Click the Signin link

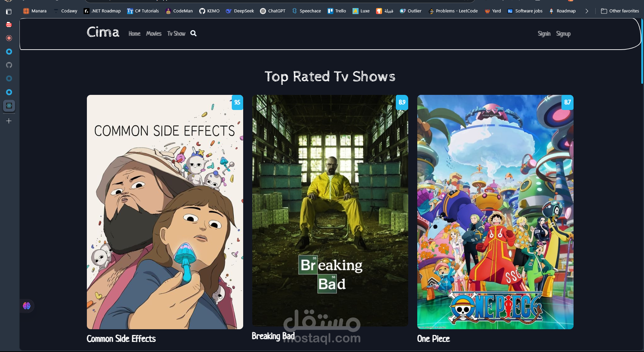click(x=544, y=34)
